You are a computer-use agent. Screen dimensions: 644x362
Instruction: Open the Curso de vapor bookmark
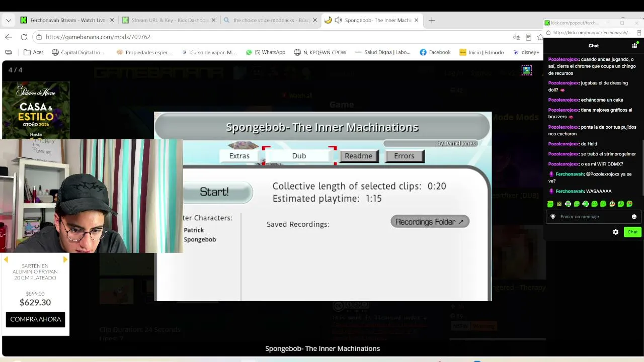pos(208,52)
